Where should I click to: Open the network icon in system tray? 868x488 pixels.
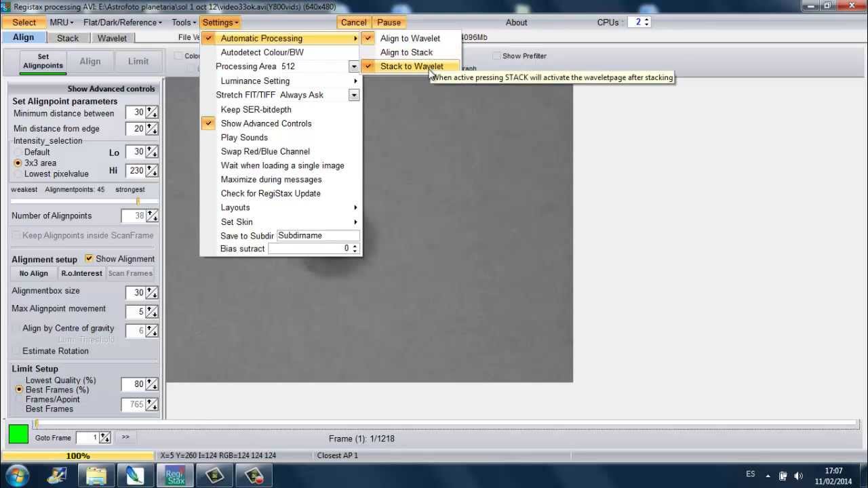point(783,476)
